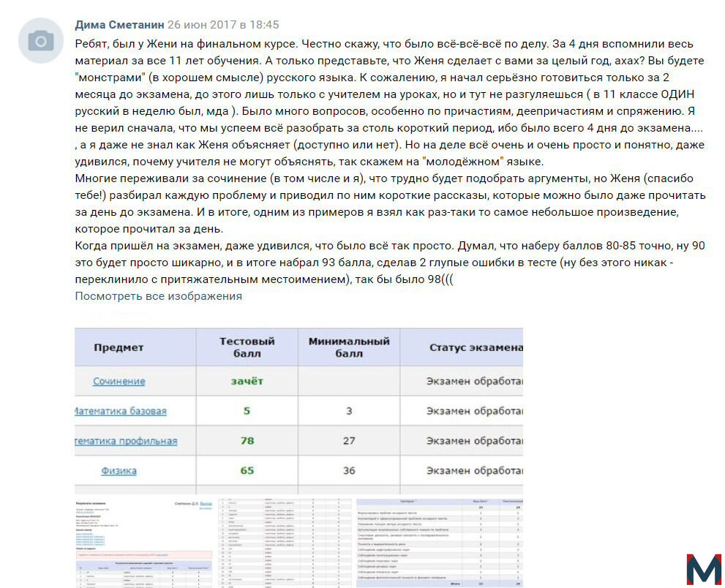Click minimum score 36 in the Физика row
The width and height of the screenshot is (725, 588).
[349, 470]
